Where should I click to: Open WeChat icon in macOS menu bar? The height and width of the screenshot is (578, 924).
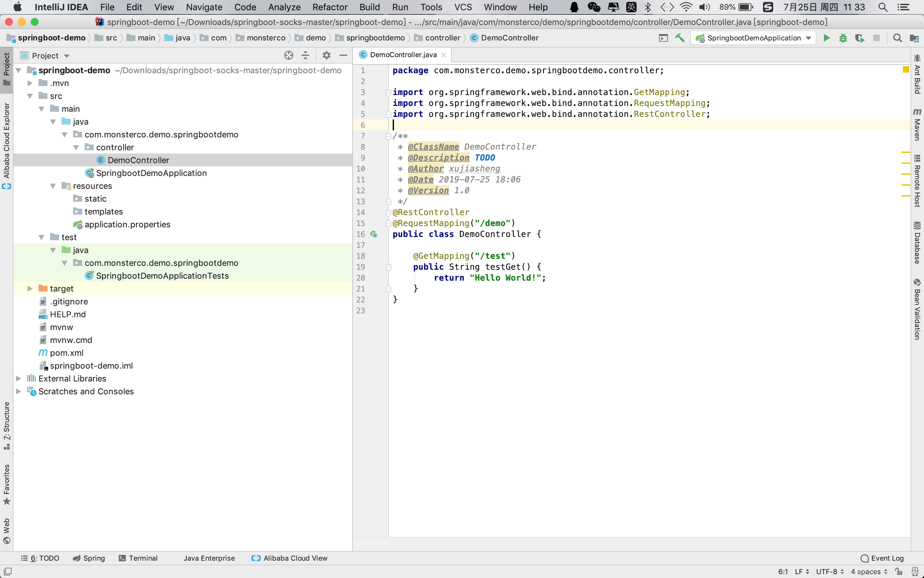tap(594, 7)
